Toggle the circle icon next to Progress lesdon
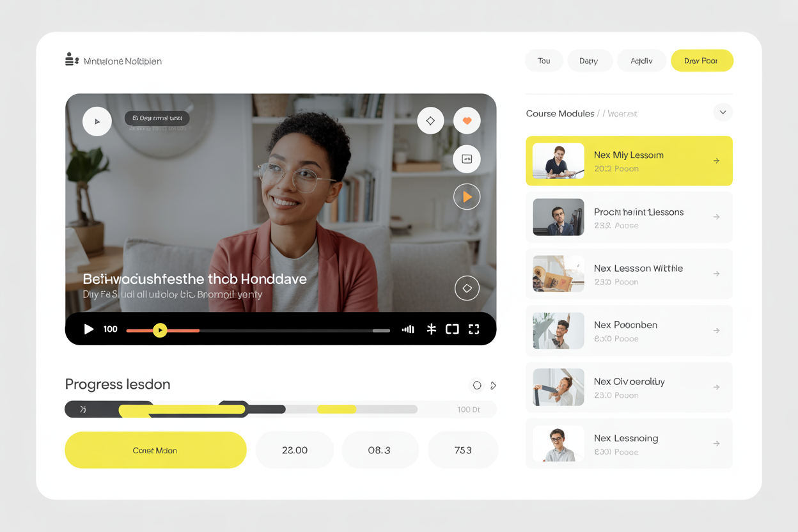This screenshot has width=798, height=532. coord(477,386)
